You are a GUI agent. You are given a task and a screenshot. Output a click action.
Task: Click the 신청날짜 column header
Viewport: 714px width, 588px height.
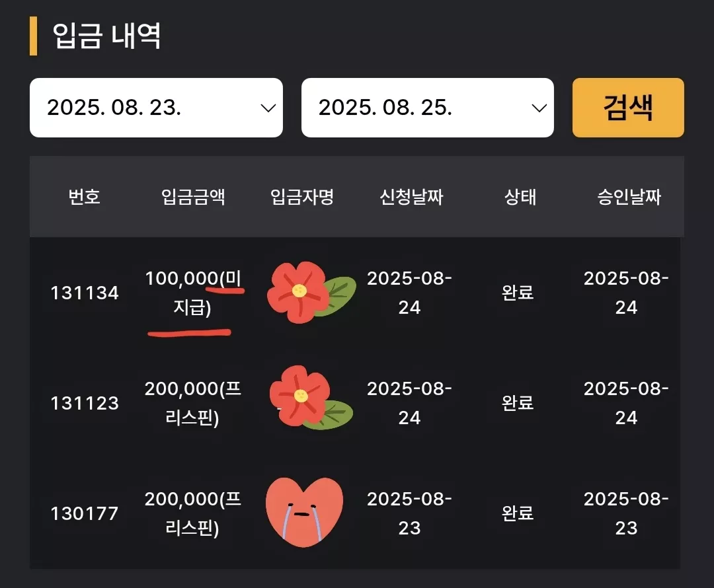tap(411, 197)
